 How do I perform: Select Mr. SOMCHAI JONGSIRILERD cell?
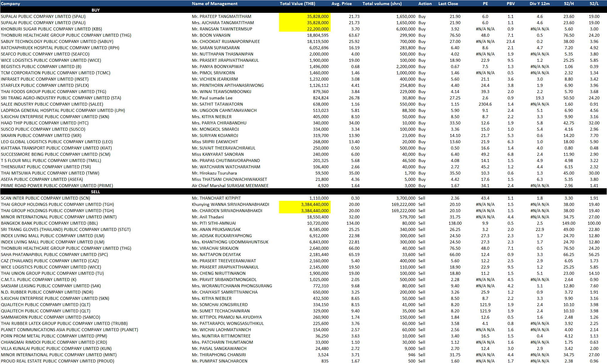point(220,305)
